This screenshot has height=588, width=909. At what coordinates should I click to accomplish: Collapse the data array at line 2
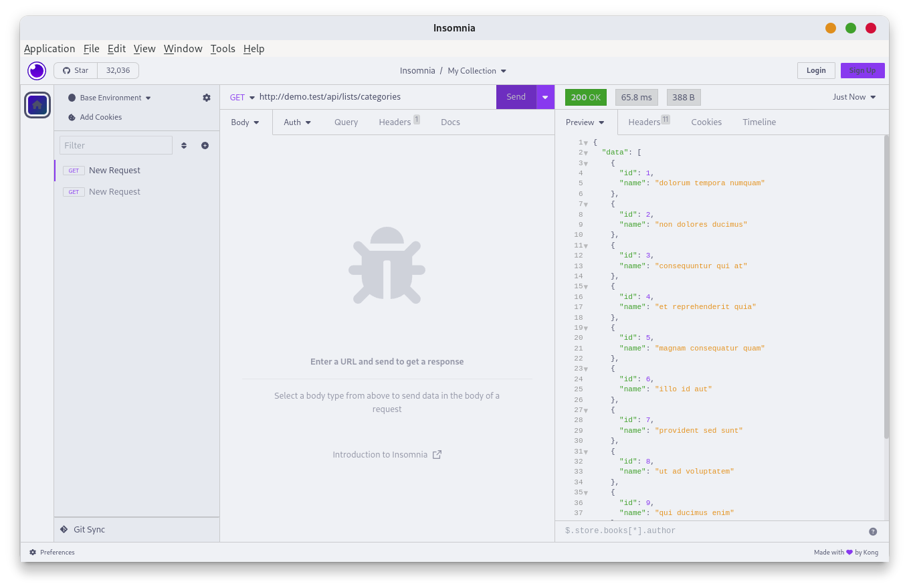(x=586, y=153)
